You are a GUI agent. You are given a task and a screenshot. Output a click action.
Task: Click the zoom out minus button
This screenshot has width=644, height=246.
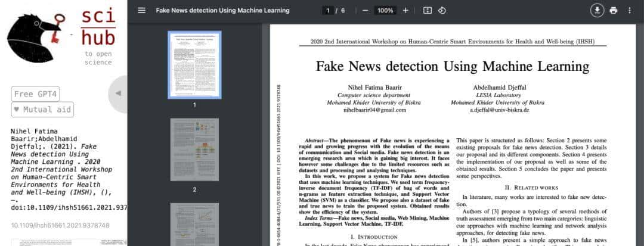pos(365,11)
